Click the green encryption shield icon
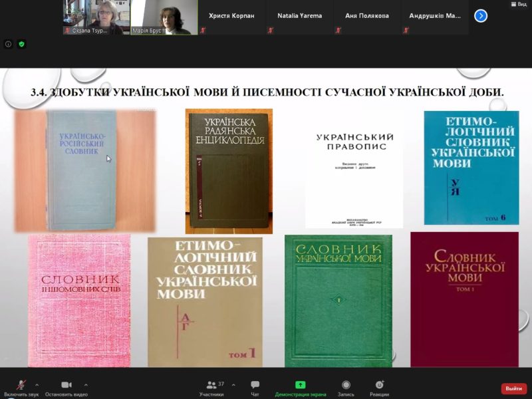 pos(22,44)
